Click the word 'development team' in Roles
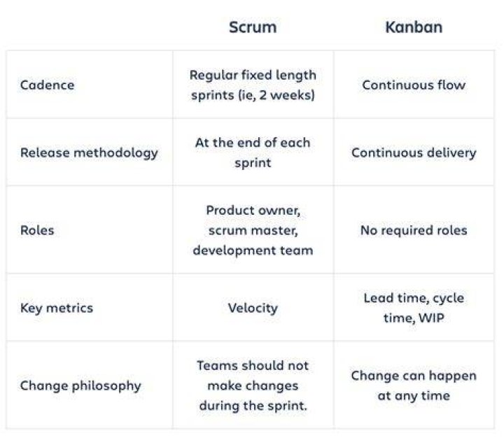 pos(253,250)
